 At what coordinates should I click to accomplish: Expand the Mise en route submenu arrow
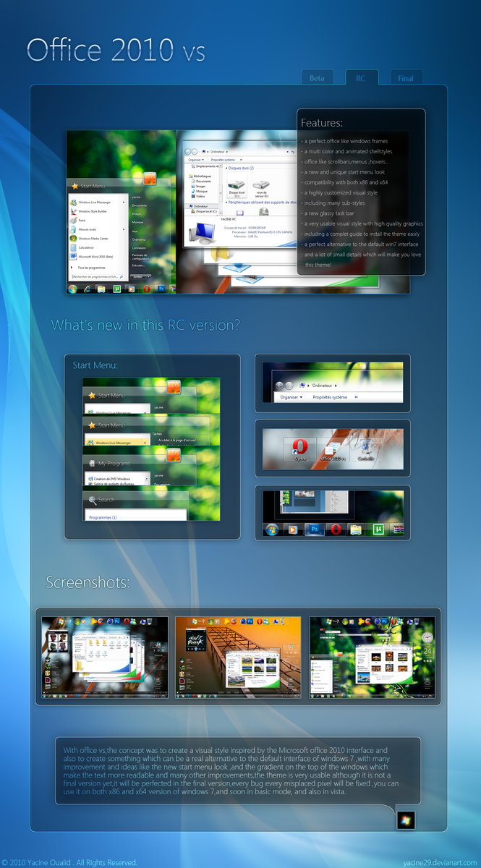pyautogui.click(x=124, y=229)
